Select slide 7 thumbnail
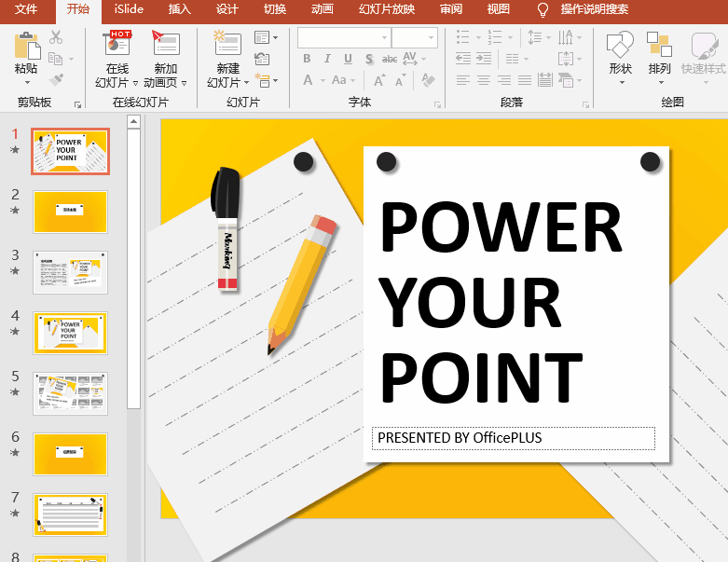The image size is (728, 562). (70, 514)
